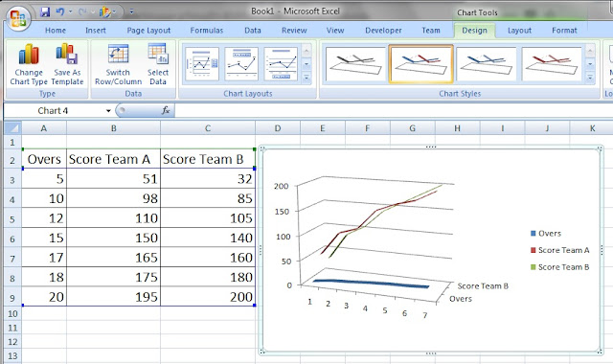Click the 200 label on vertical axis
Image resolution: width=613 pixels, height=364 pixels.
pyautogui.click(x=281, y=186)
